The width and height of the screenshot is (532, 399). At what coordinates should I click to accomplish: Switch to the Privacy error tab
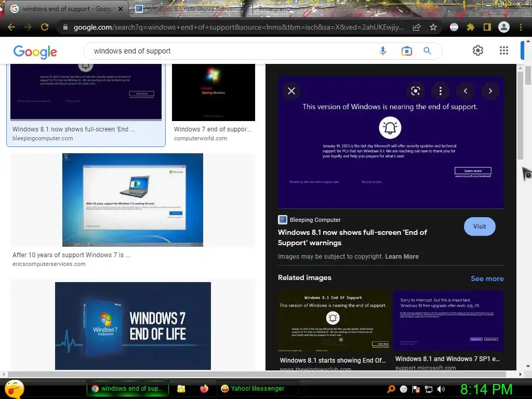point(275,9)
